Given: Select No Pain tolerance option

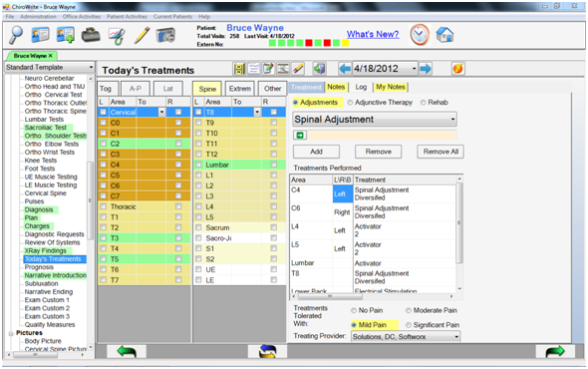Looking at the screenshot, I should tap(354, 310).
